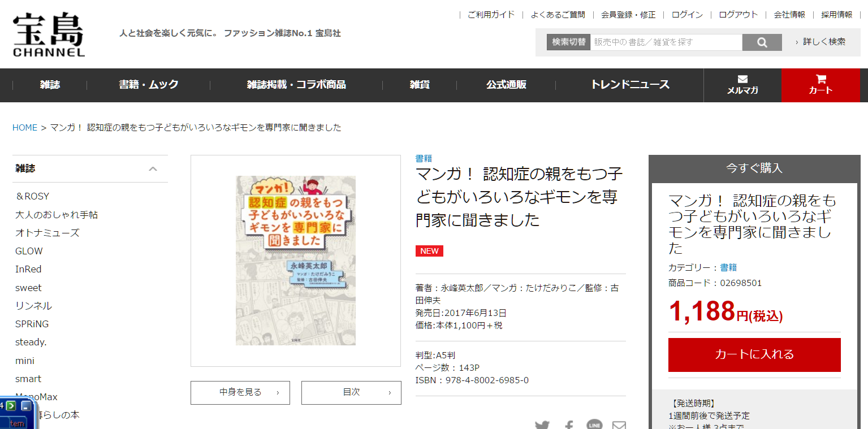Select 大人のおしゃれ手帖 in the sidebar
The width and height of the screenshot is (868, 429).
coord(57,215)
